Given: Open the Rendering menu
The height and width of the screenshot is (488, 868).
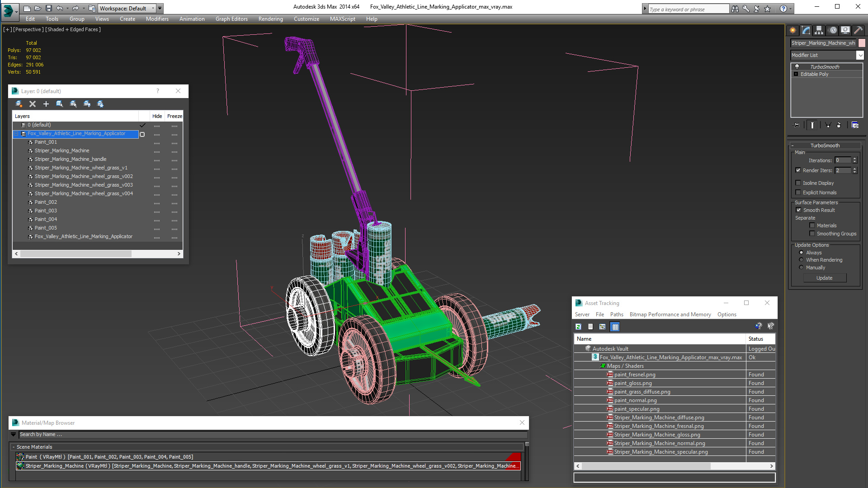Looking at the screenshot, I should [x=270, y=19].
